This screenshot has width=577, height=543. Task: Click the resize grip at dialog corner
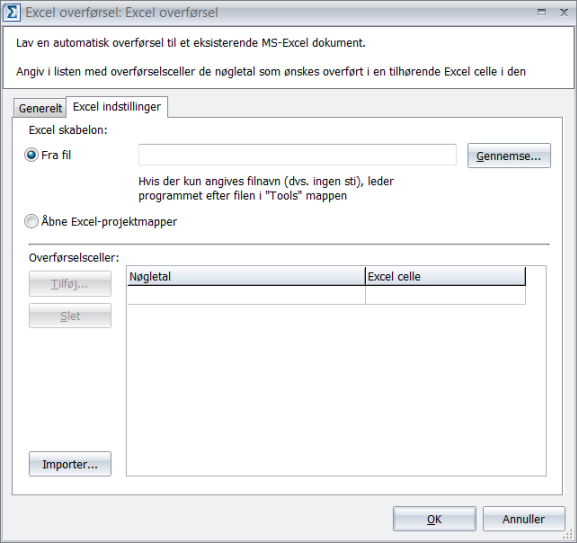click(569, 536)
